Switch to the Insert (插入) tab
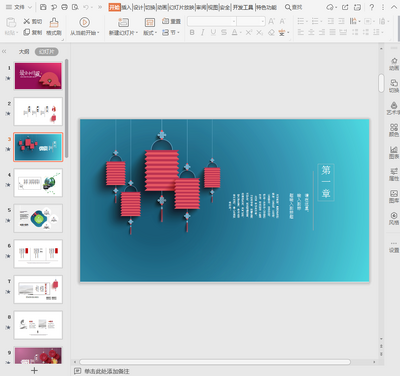This screenshot has height=376, width=400. coord(126,7)
